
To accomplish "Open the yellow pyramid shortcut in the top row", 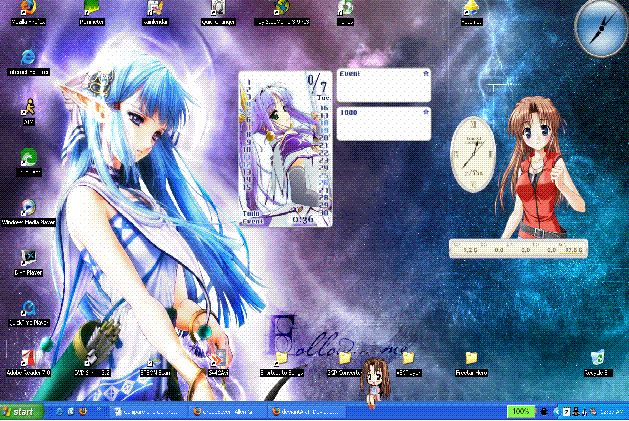I will (471, 12).
